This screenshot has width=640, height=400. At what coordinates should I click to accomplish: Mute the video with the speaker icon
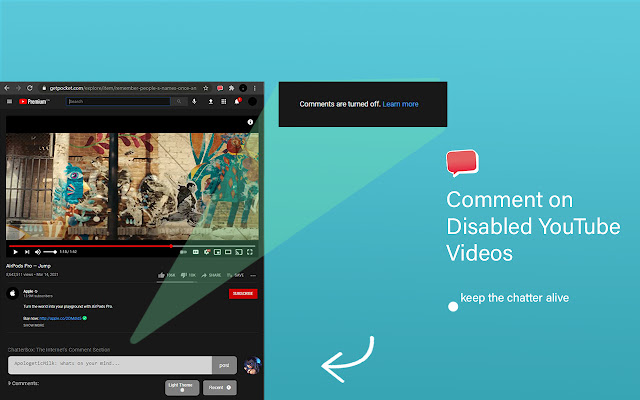pos(38,252)
